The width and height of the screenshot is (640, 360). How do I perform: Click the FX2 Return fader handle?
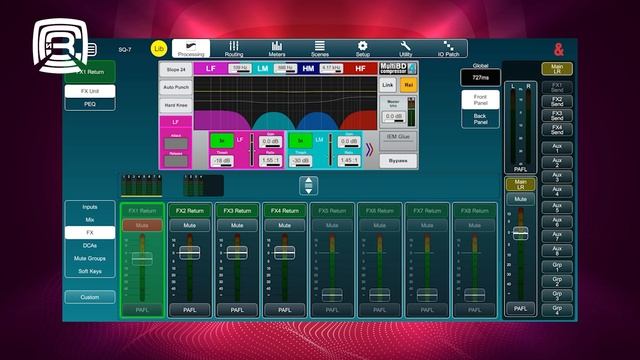189,253
